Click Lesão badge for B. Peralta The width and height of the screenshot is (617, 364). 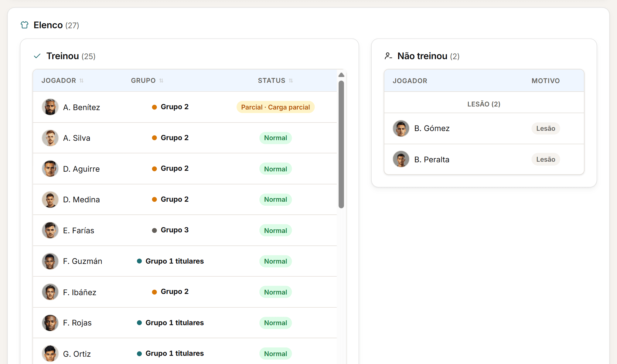546,159
